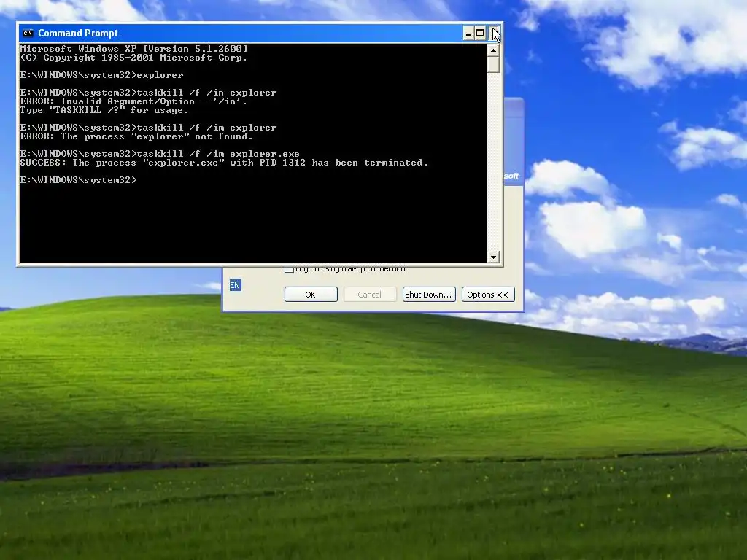Click the Copyright 1985-2001 Microsoft Corp. line

click(x=133, y=58)
